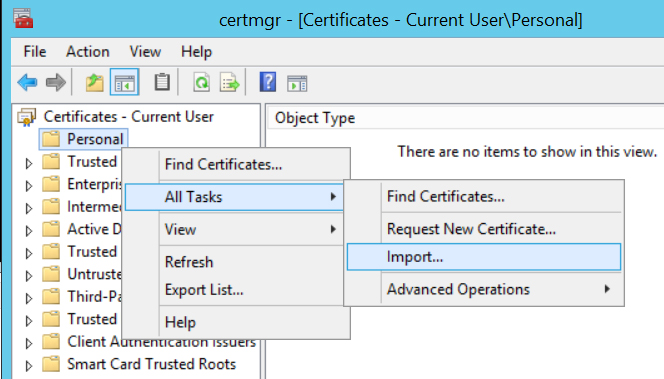The image size is (664, 379).
Task: Click the Client Authentication Issuers folder icon
Action: click(51, 341)
